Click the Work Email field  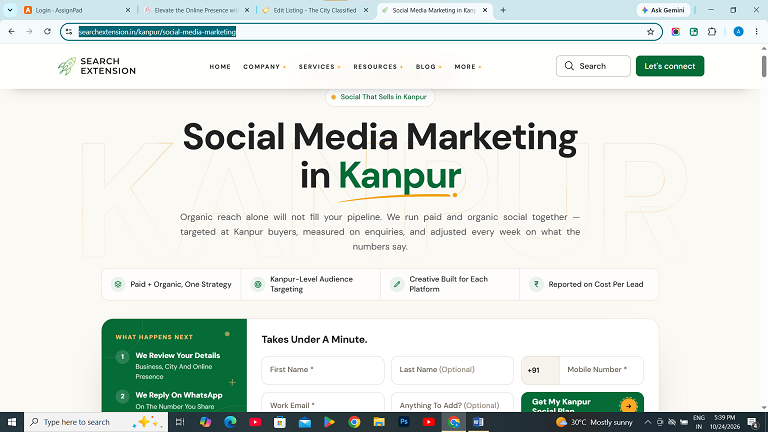pyautogui.click(x=323, y=403)
